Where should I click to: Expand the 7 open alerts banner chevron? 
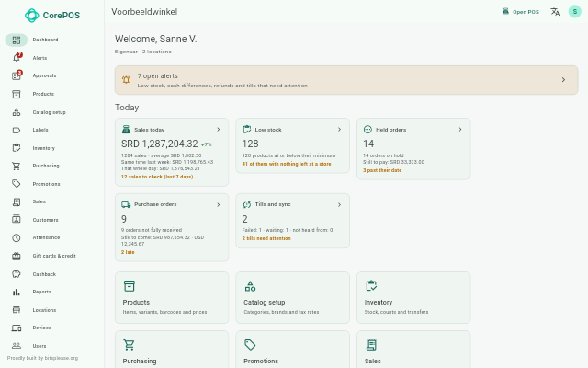[563, 80]
